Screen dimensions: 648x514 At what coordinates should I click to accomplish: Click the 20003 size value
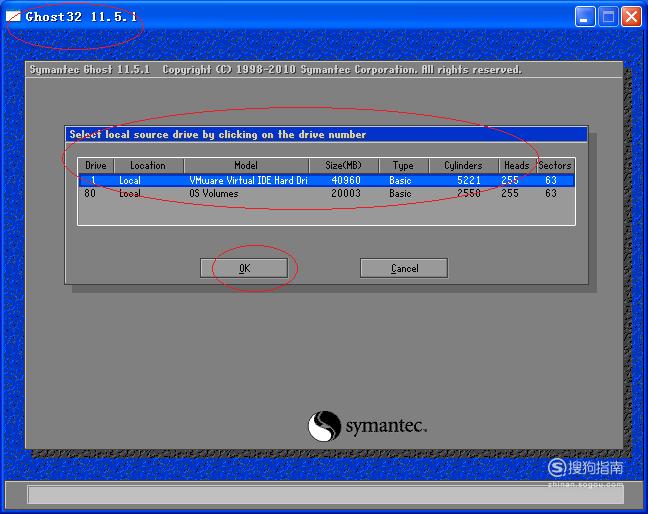point(346,193)
